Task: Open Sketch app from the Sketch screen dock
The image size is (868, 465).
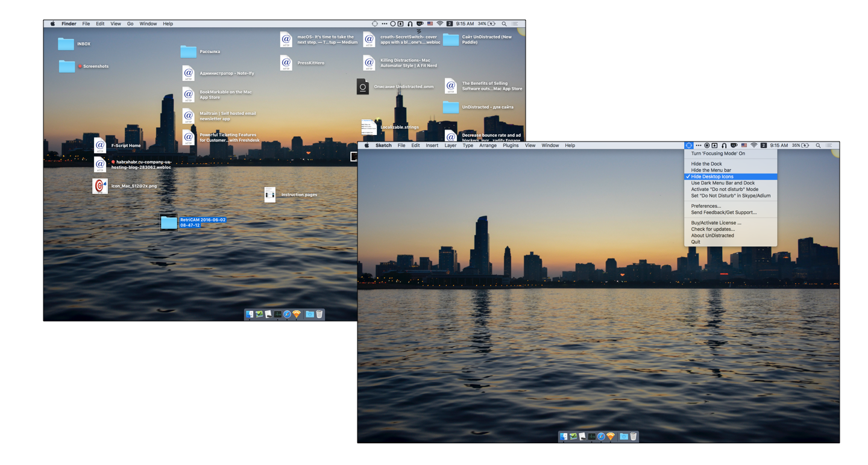Action: pos(611,436)
